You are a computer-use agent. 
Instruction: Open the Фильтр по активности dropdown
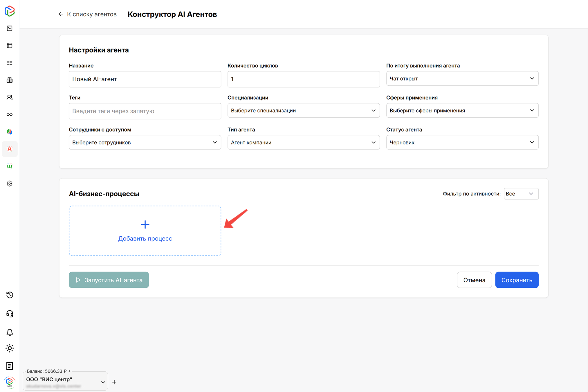tap(521, 194)
